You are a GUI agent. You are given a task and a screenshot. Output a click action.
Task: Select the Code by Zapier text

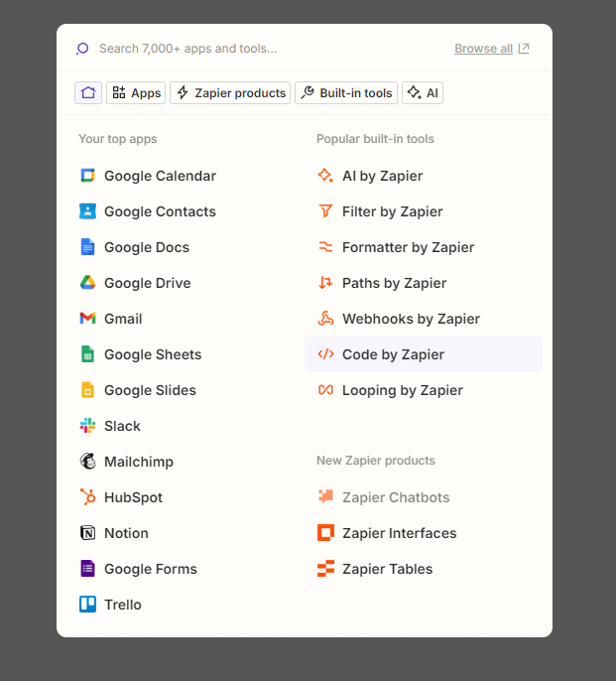(x=393, y=354)
